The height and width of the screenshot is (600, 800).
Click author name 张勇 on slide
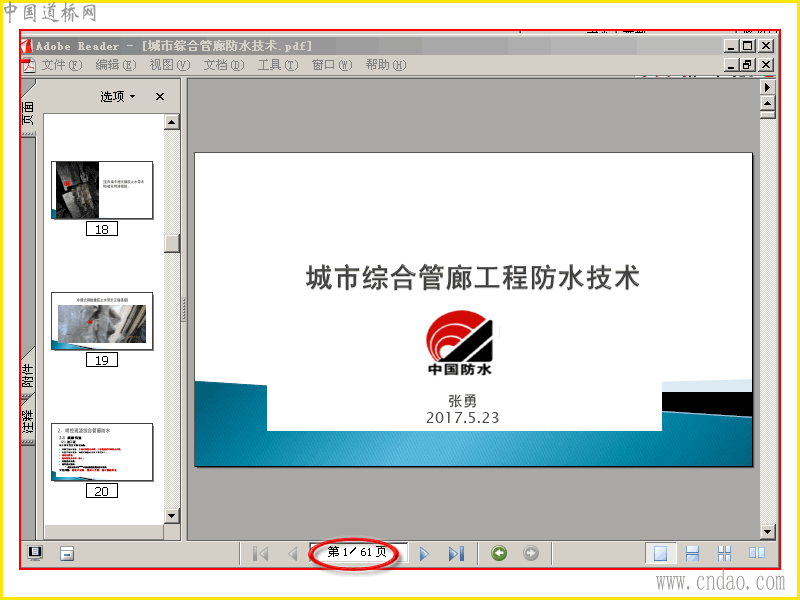click(x=463, y=401)
